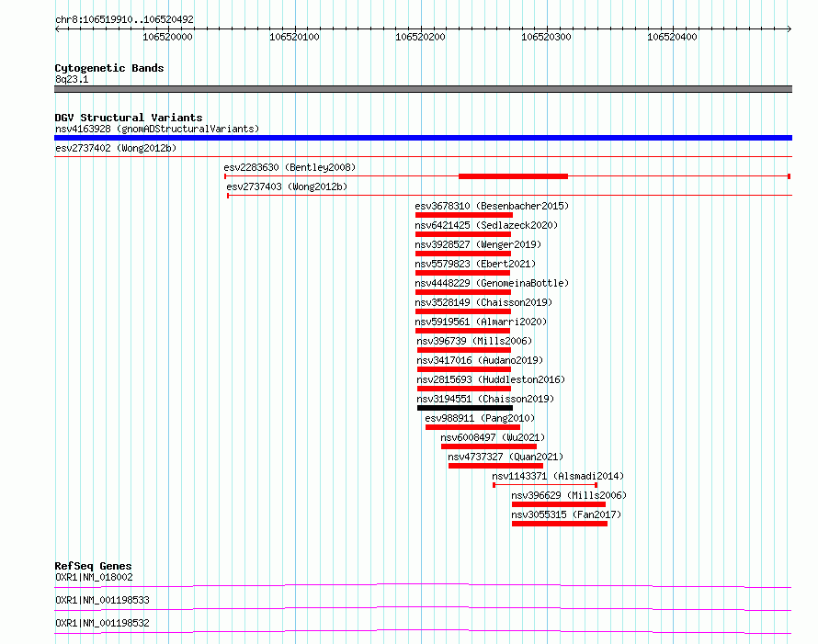This screenshot has width=818, height=644.
Task: Click ruler position 106520000
Action: [167, 37]
